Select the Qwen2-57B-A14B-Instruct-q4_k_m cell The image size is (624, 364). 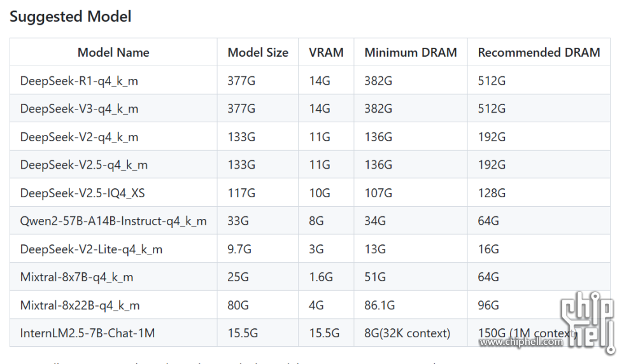[113, 221]
